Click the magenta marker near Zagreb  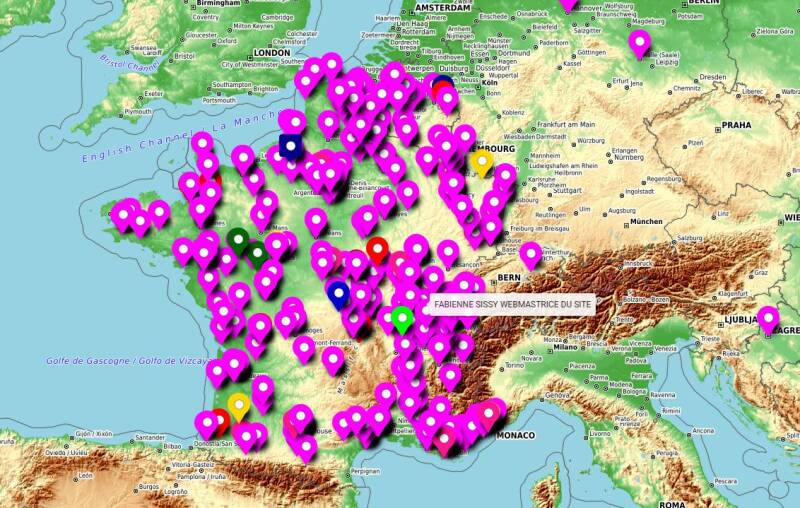coord(768,319)
